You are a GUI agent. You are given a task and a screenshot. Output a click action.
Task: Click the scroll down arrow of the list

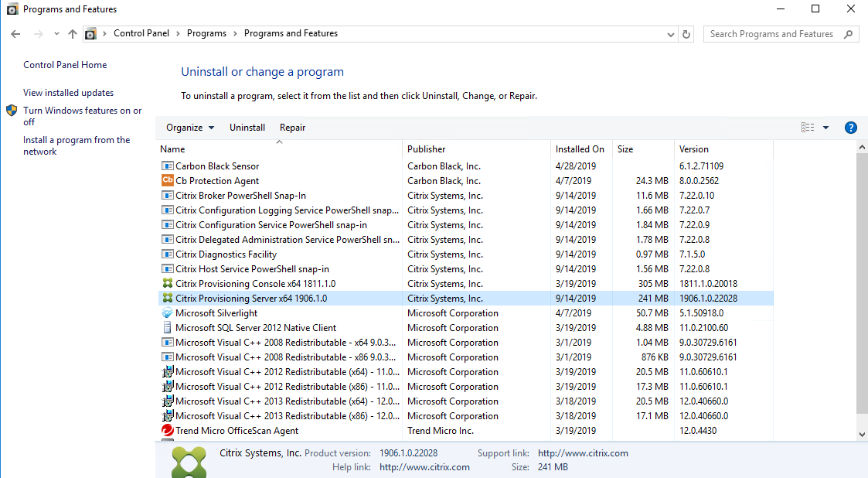tap(861, 435)
